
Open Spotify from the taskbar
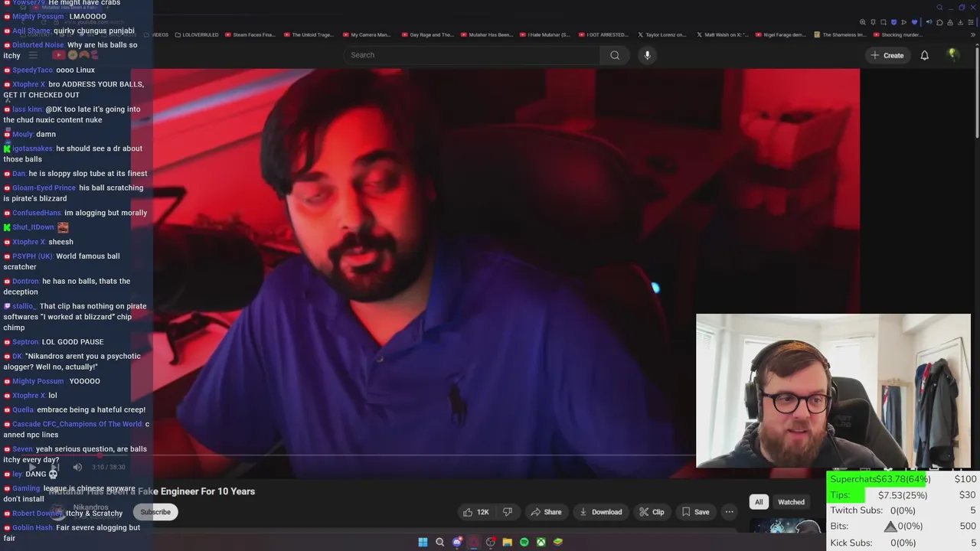pyautogui.click(x=524, y=542)
